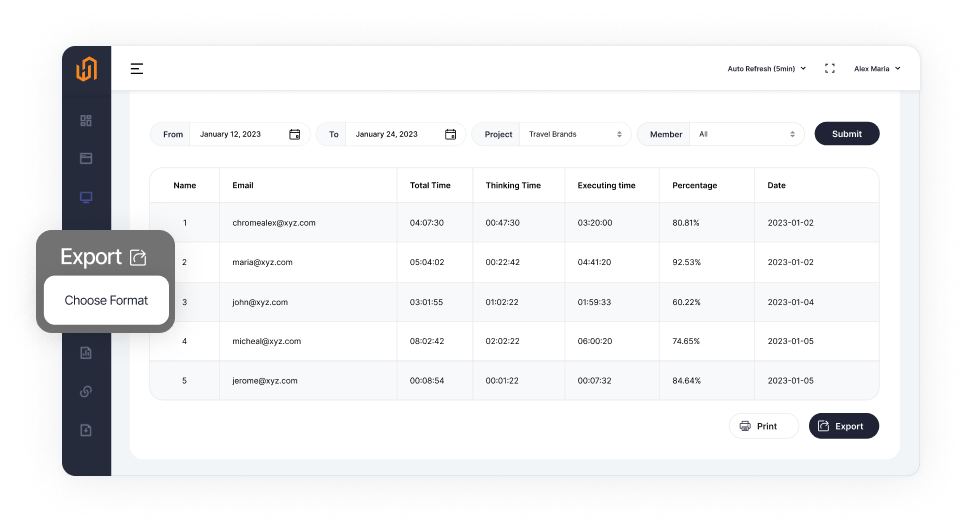Select the blue monitor icon in sidebar

click(86, 198)
